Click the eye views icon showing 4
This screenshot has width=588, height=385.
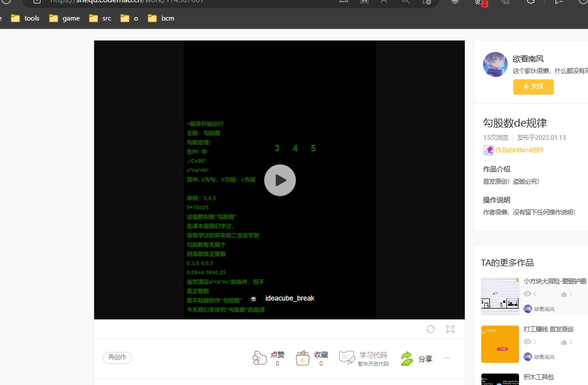pos(527,294)
